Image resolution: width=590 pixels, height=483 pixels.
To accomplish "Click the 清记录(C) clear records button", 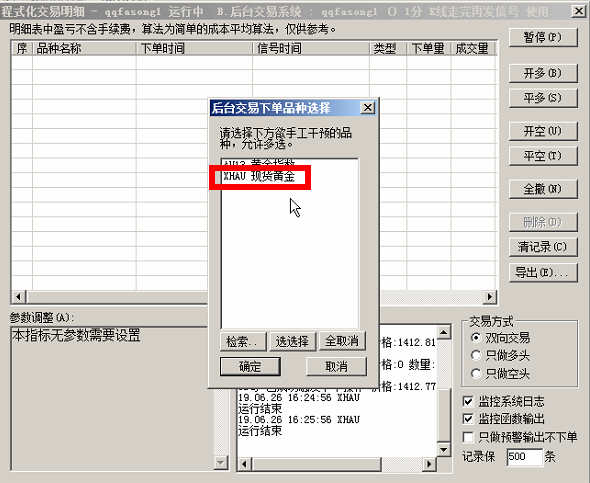I will point(543,247).
